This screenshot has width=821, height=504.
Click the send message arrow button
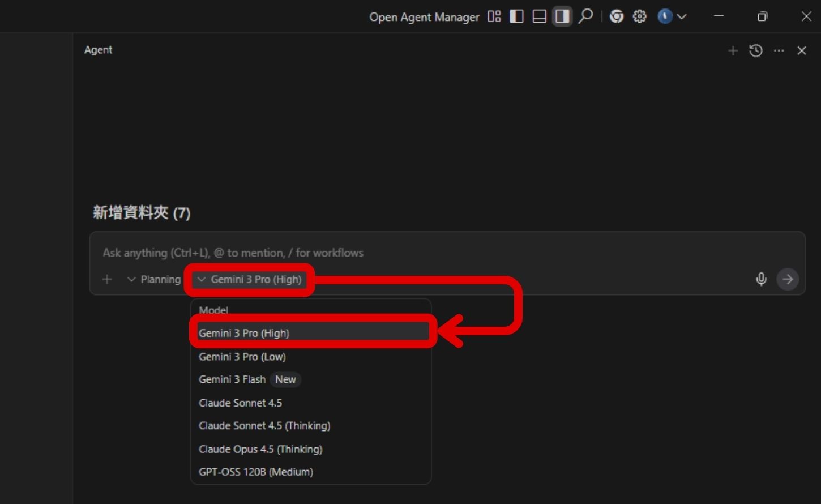tap(788, 279)
